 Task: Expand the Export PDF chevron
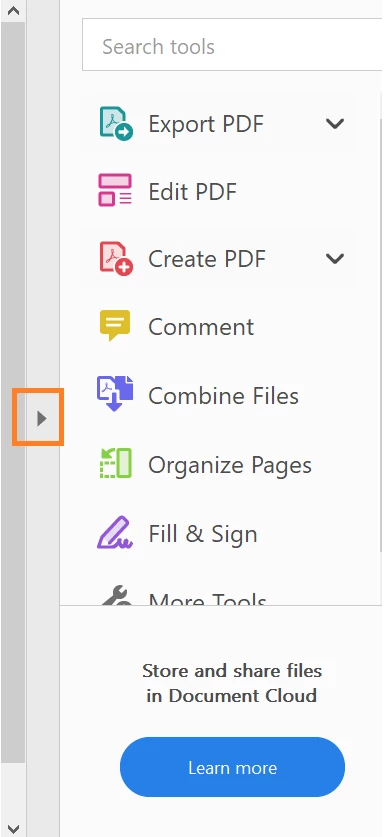click(x=335, y=124)
